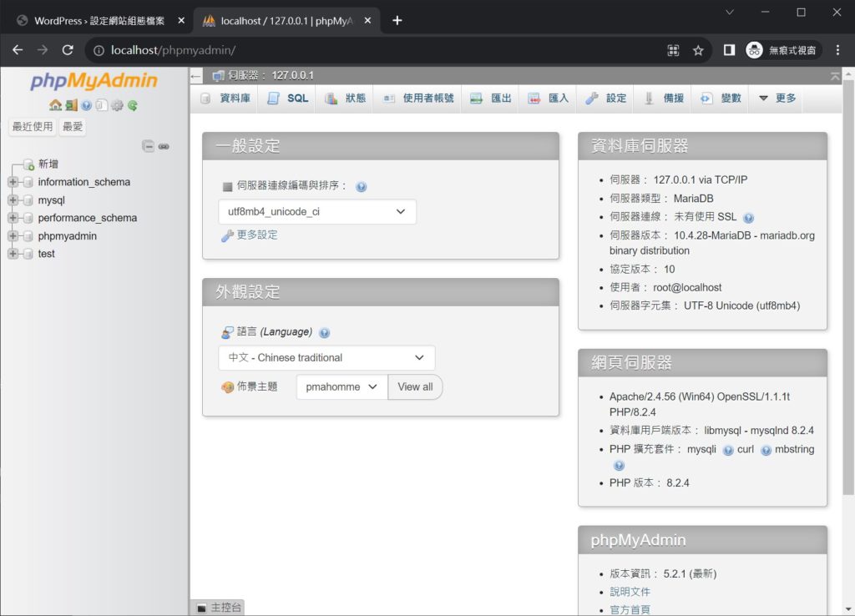Viewport: 855px width, 616px height.
Task: Open phpMyAdmin documentation blue question icon in sidebar
Action: pyautogui.click(x=86, y=105)
